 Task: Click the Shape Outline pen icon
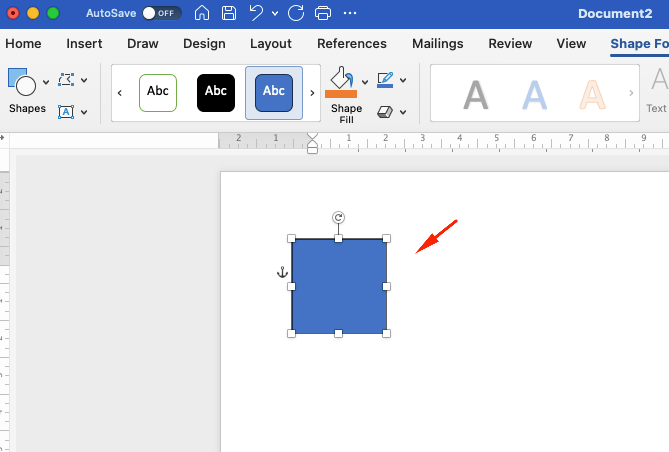click(385, 80)
